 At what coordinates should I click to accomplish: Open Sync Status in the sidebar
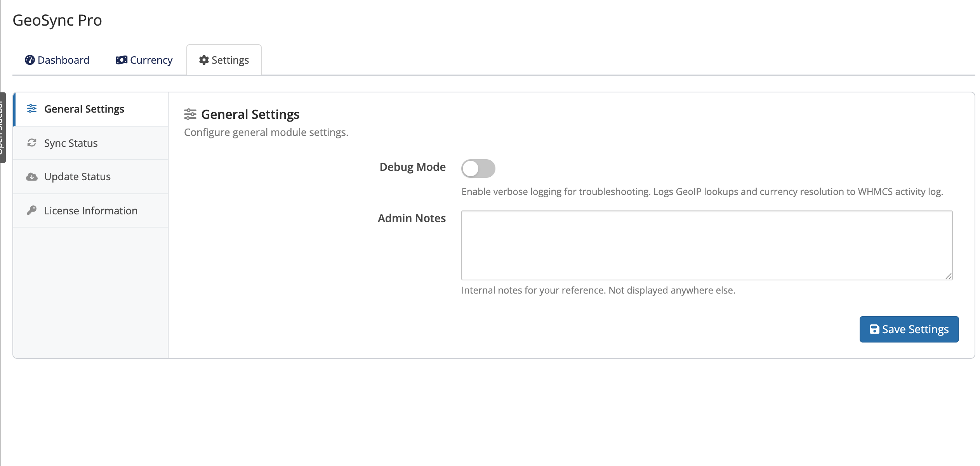91,143
